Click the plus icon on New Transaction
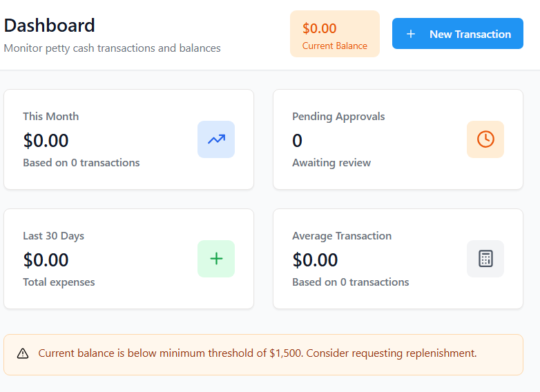Viewport: 540px width, 392px height. click(x=411, y=34)
